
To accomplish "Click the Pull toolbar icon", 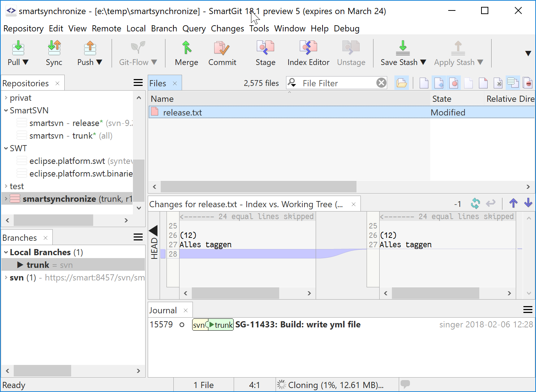I will [18, 48].
